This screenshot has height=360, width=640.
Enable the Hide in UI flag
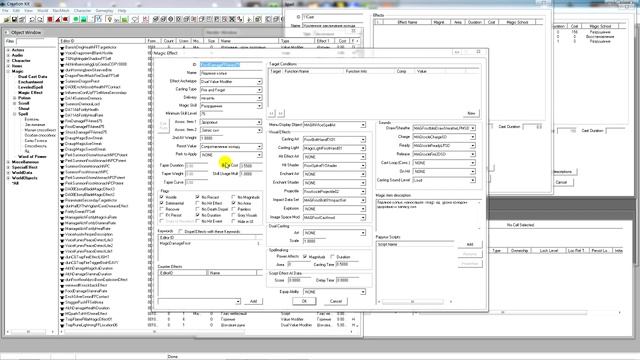(x=233, y=221)
